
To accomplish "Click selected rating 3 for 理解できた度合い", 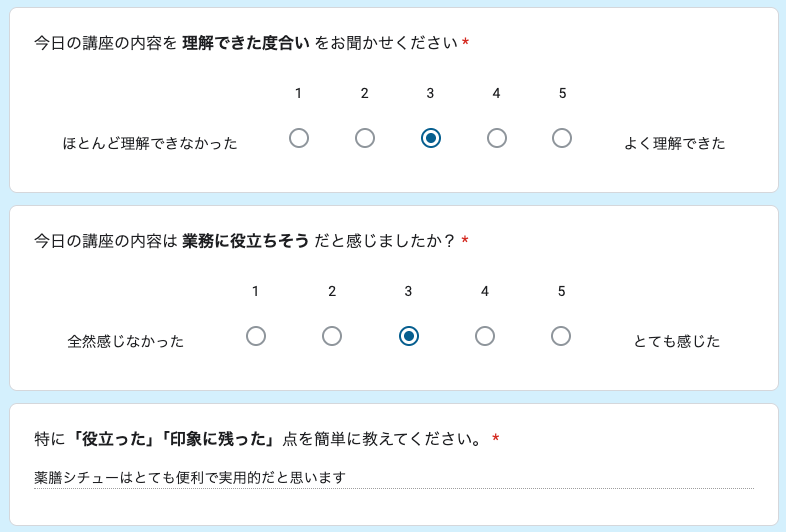I will pos(431,138).
